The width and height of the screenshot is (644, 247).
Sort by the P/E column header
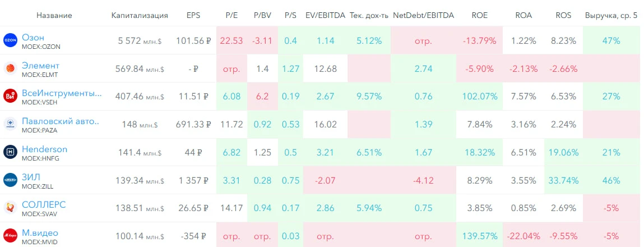click(x=231, y=16)
